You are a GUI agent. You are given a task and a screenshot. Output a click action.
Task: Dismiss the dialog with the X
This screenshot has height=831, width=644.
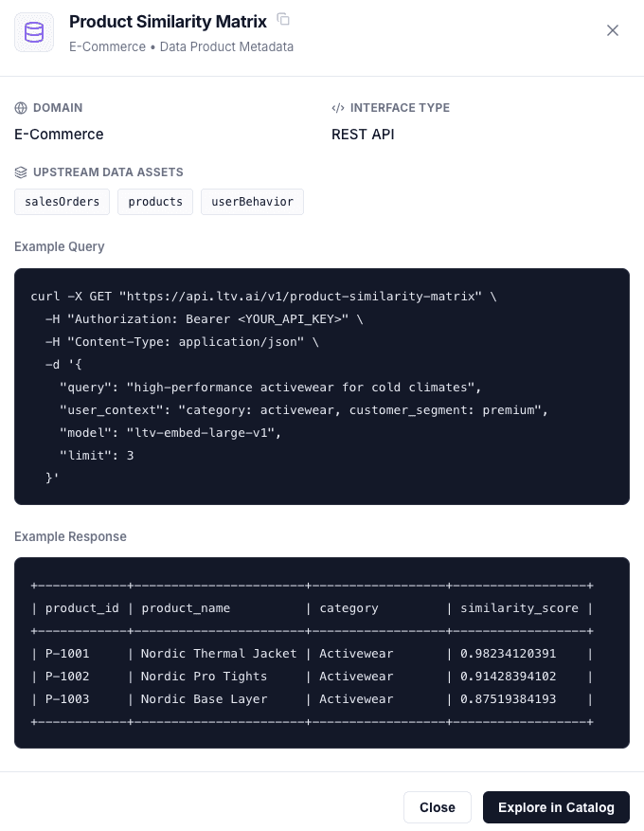pyautogui.click(x=613, y=30)
